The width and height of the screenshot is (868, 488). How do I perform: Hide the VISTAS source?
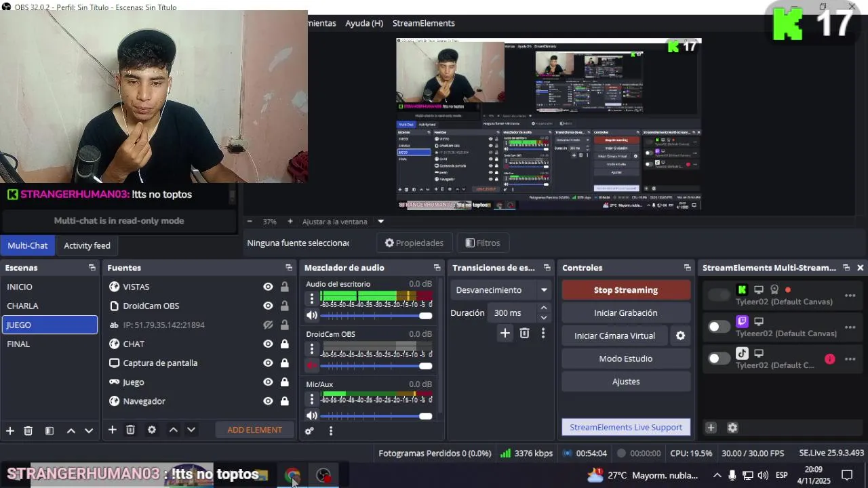click(x=268, y=287)
